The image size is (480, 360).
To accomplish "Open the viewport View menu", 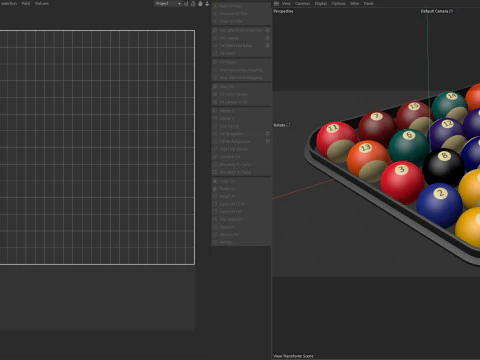I will (286, 3).
